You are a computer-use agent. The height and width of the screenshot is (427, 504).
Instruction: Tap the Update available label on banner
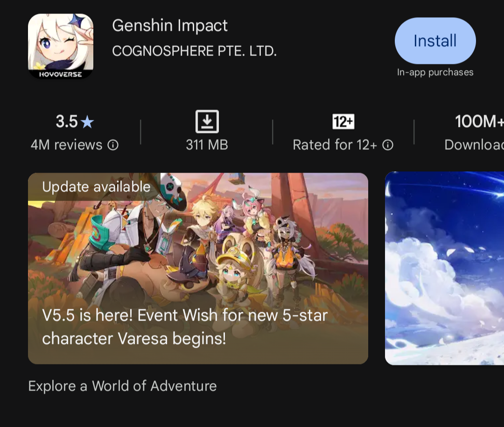click(x=97, y=187)
